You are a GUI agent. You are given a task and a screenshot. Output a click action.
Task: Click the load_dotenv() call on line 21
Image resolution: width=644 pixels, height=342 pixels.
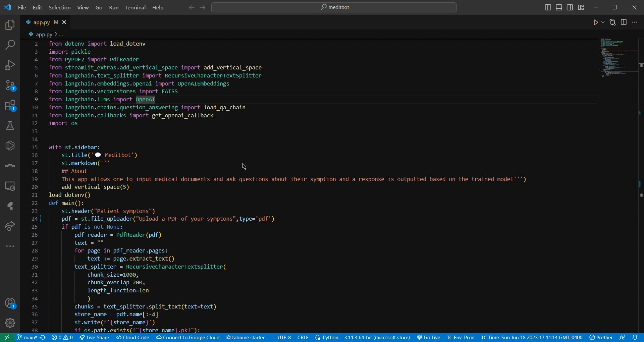point(70,195)
